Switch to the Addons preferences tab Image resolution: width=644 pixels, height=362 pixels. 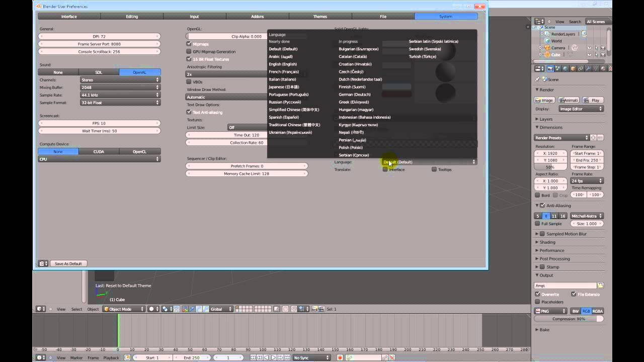pyautogui.click(x=258, y=17)
